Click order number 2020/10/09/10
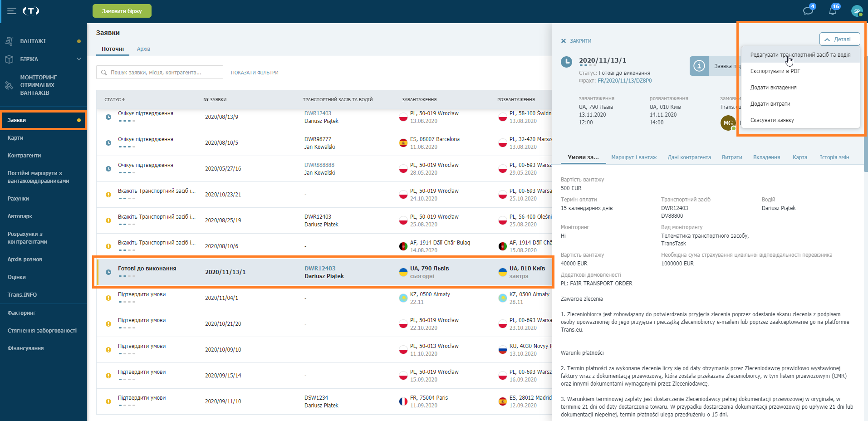The width and height of the screenshot is (868, 421). pyautogui.click(x=223, y=350)
